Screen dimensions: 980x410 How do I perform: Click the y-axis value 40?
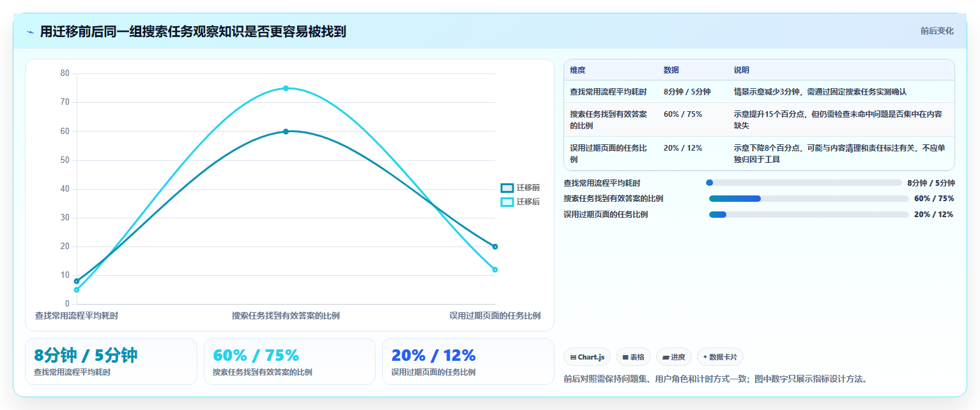(65, 189)
